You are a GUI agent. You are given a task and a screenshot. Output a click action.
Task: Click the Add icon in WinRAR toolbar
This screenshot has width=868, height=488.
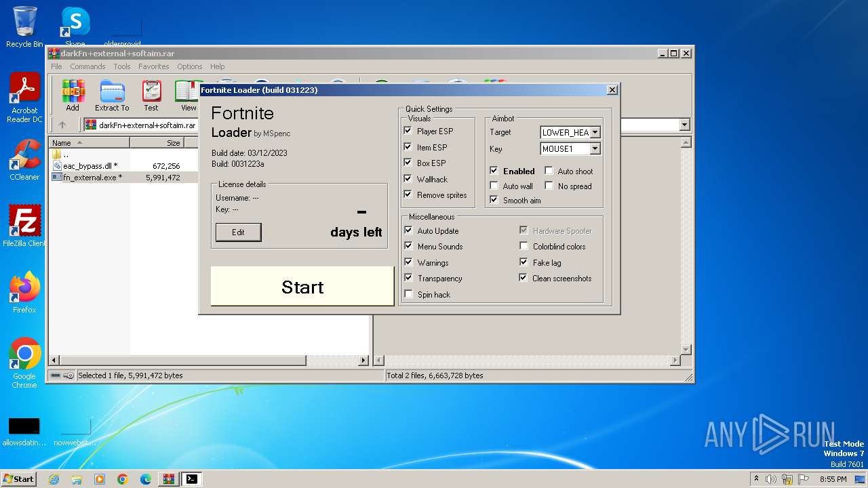click(73, 96)
